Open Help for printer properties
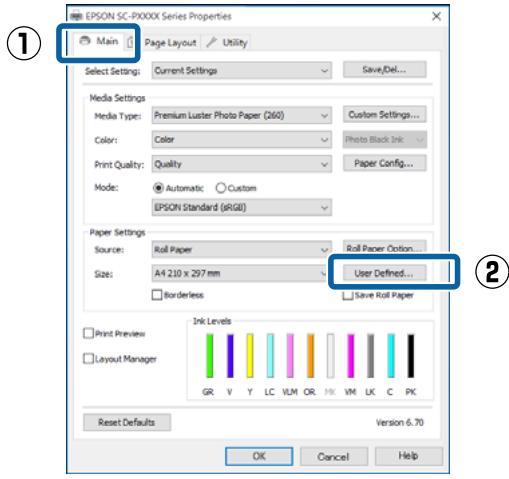This screenshot has width=509, height=479. [409, 456]
